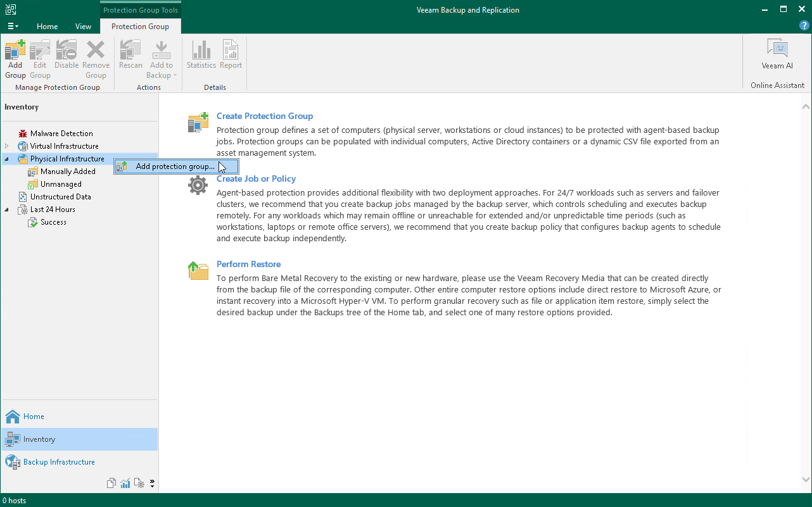This screenshot has height=507, width=812.
Task: Click the History gear-page icon in footer
Action: click(139, 484)
